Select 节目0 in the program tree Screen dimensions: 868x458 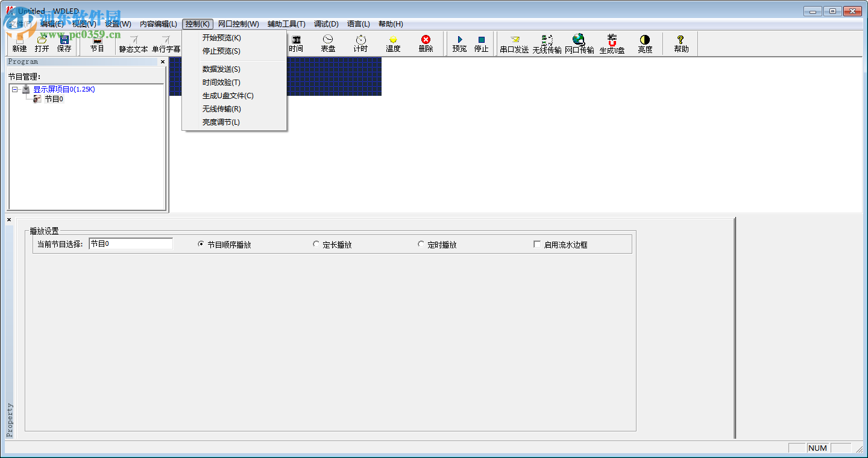point(54,99)
